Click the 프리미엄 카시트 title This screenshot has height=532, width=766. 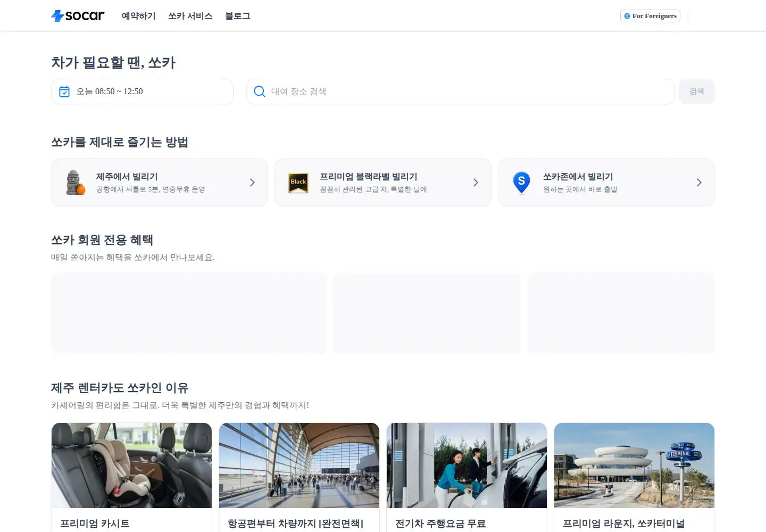coord(95,523)
